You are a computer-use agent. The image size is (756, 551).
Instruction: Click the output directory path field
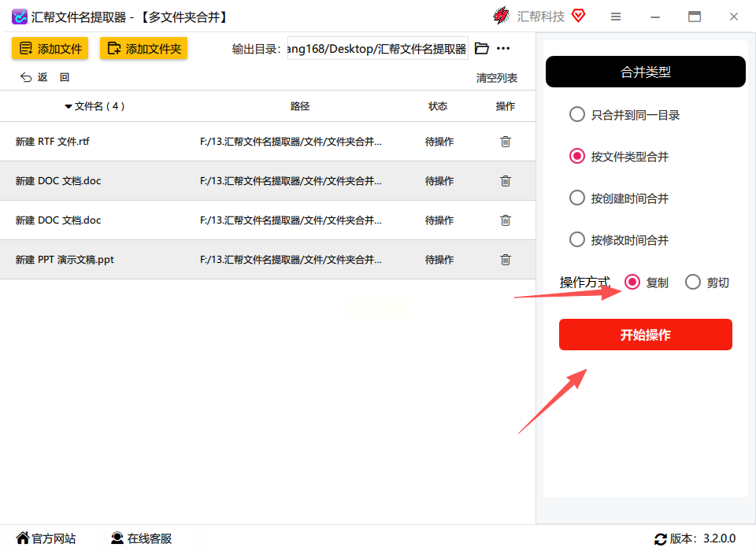pyautogui.click(x=377, y=48)
